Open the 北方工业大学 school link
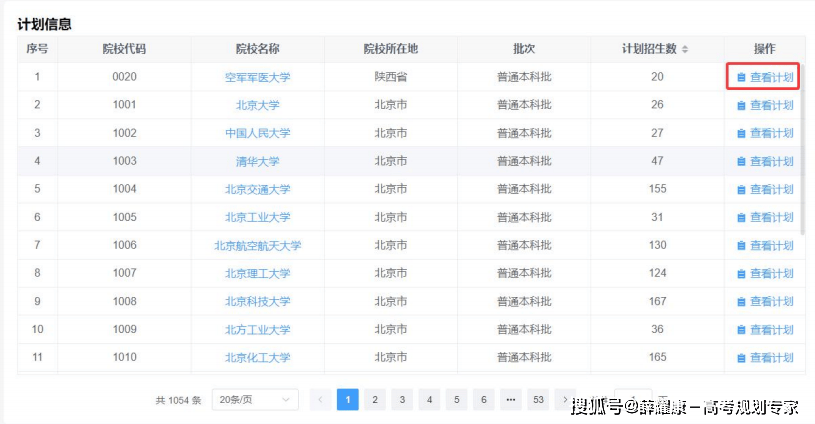Screen dimensions: 815x424 pyautogui.click(x=258, y=330)
